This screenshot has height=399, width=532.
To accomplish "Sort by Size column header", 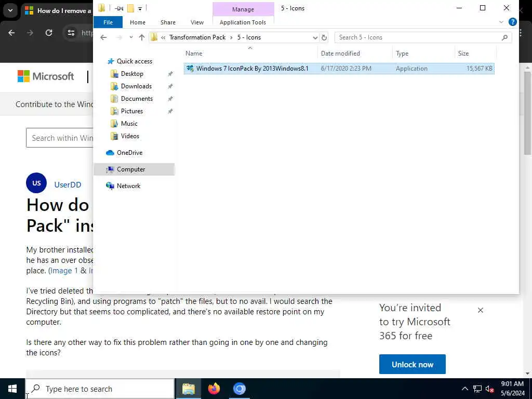I will coord(463,54).
